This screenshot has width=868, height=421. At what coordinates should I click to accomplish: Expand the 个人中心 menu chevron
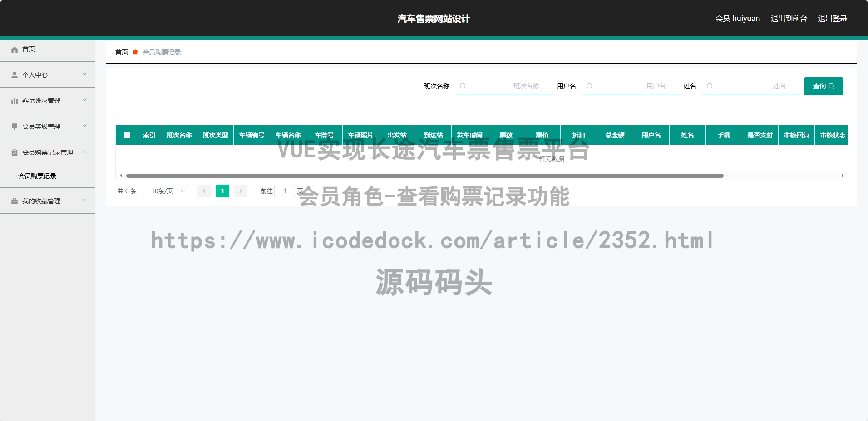pyautogui.click(x=84, y=74)
